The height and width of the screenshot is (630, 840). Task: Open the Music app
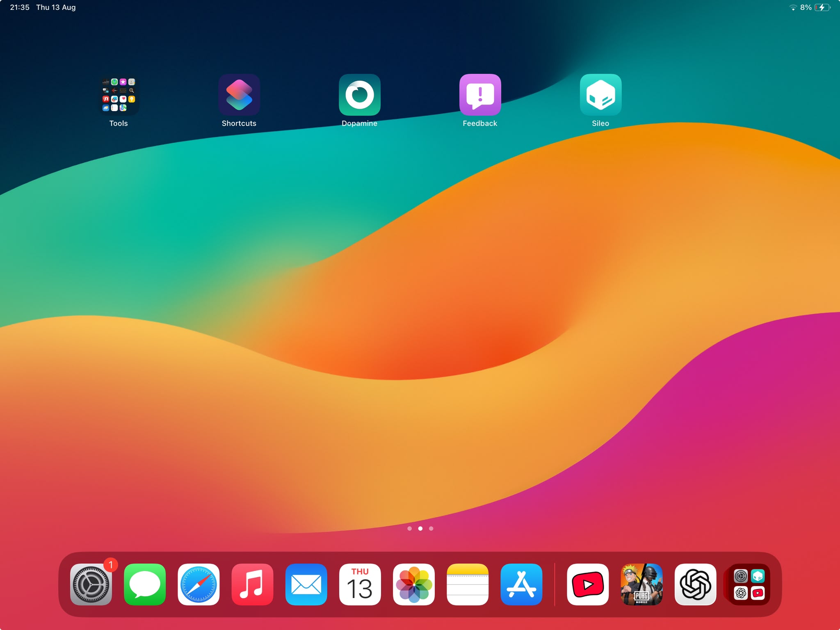coord(252,584)
